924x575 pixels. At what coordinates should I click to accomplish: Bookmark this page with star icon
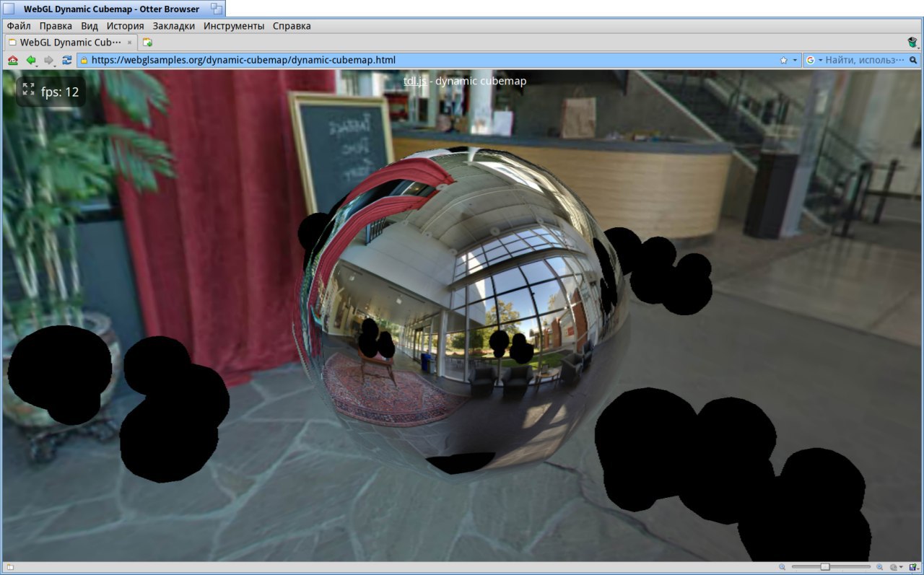[x=783, y=61]
